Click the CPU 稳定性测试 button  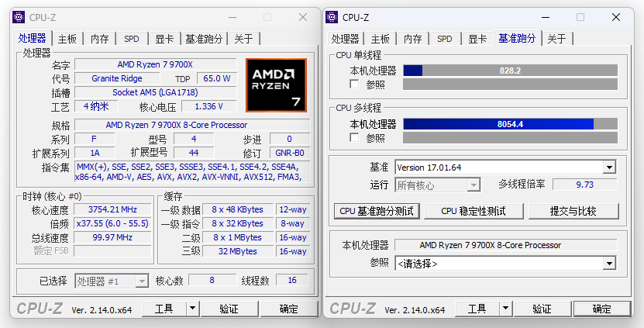point(474,211)
